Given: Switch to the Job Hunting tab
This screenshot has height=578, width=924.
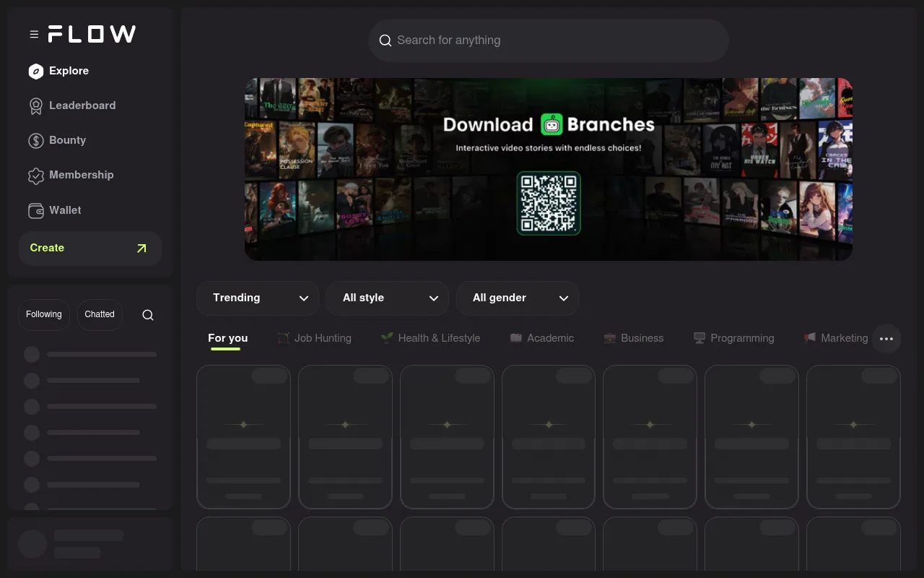Looking at the screenshot, I should click(x=315, y=338).
